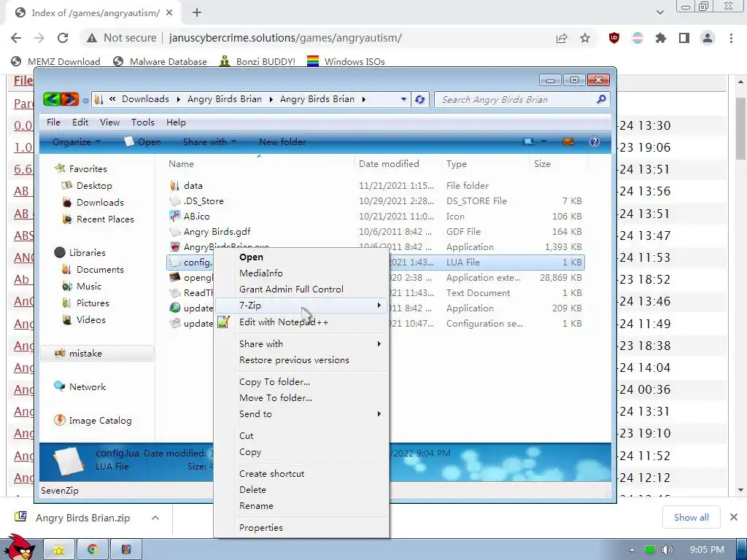The width and height of the screenshot is (747, 560).
Task: Select the AB.ico file icon
Action: (175, 216)
